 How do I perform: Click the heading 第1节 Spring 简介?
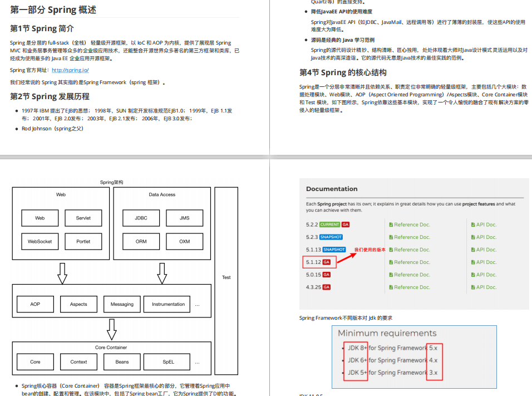point(42,28)
